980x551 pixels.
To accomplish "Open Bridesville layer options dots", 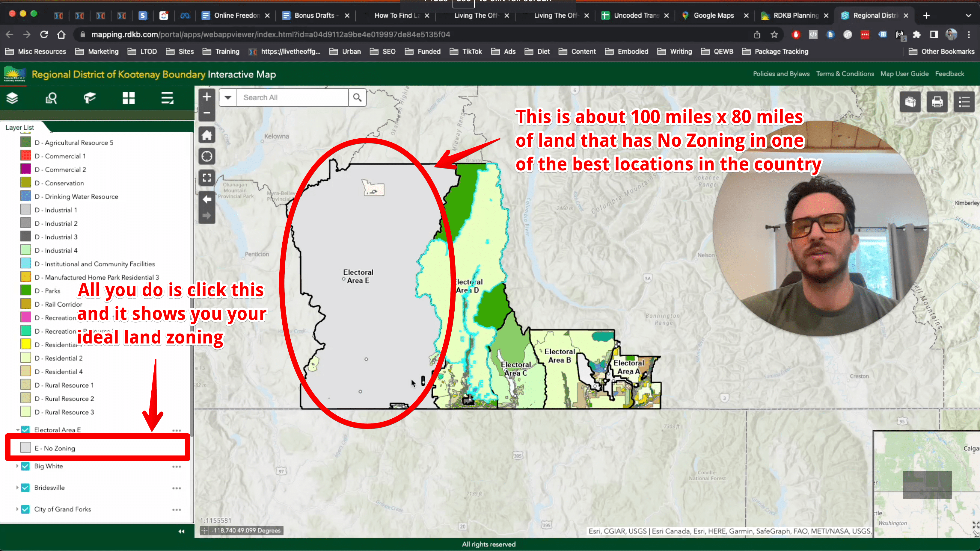I will (x=177, y=488).
